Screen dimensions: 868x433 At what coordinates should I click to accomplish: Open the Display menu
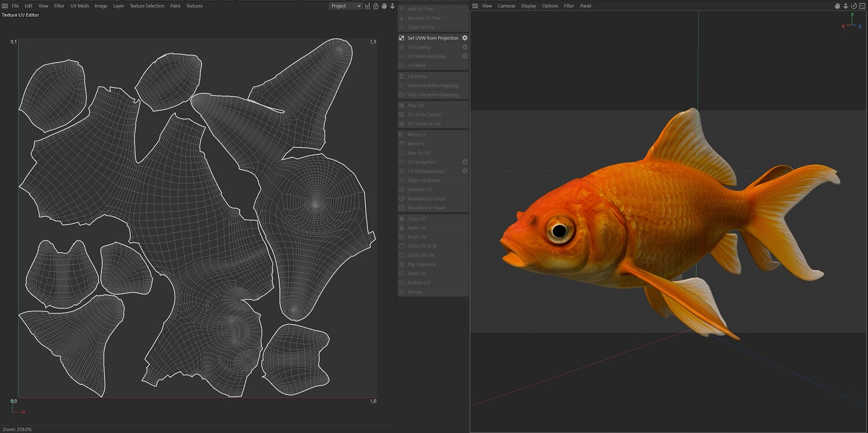click(529, 6)
